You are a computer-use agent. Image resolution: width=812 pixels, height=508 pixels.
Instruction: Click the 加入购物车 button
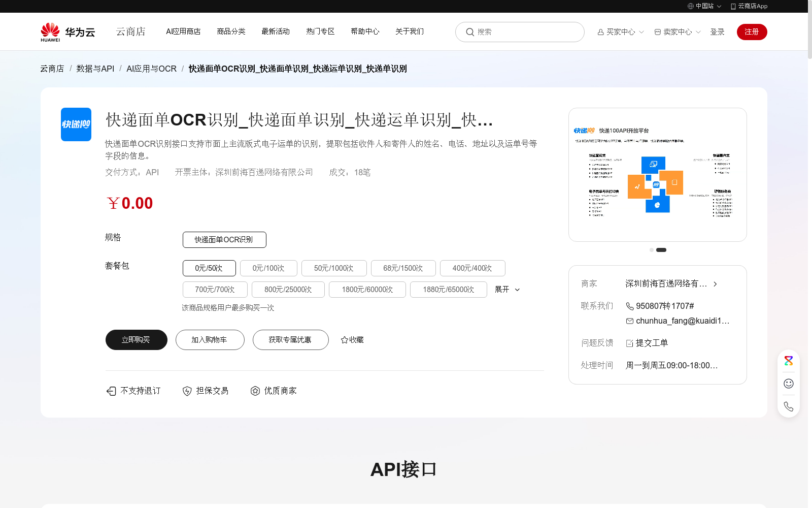click(x=210, y=340)
